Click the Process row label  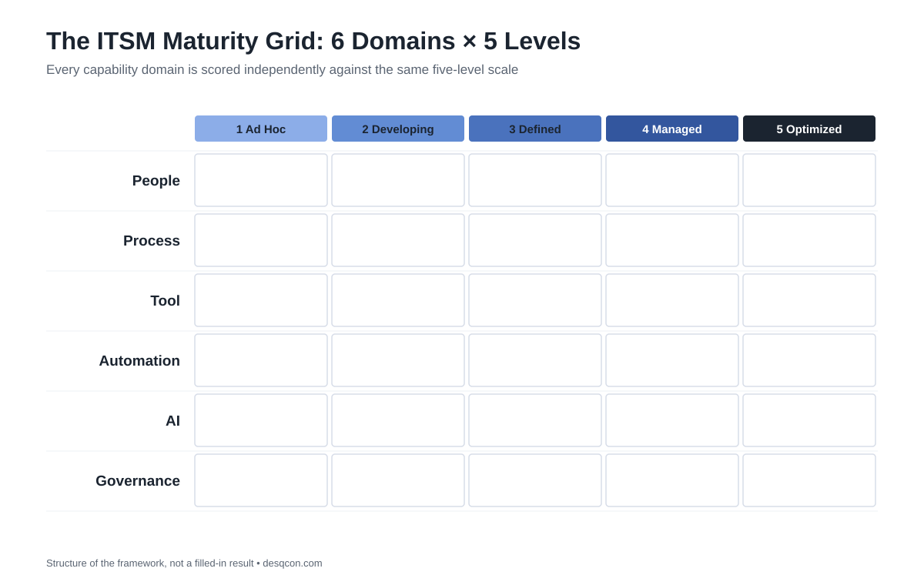tap(152, 241)
